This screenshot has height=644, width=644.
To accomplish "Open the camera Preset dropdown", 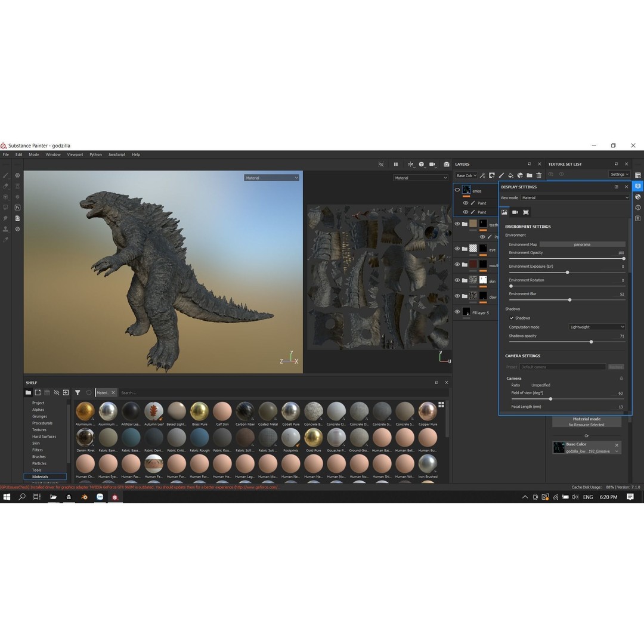I will click(562, 367).
